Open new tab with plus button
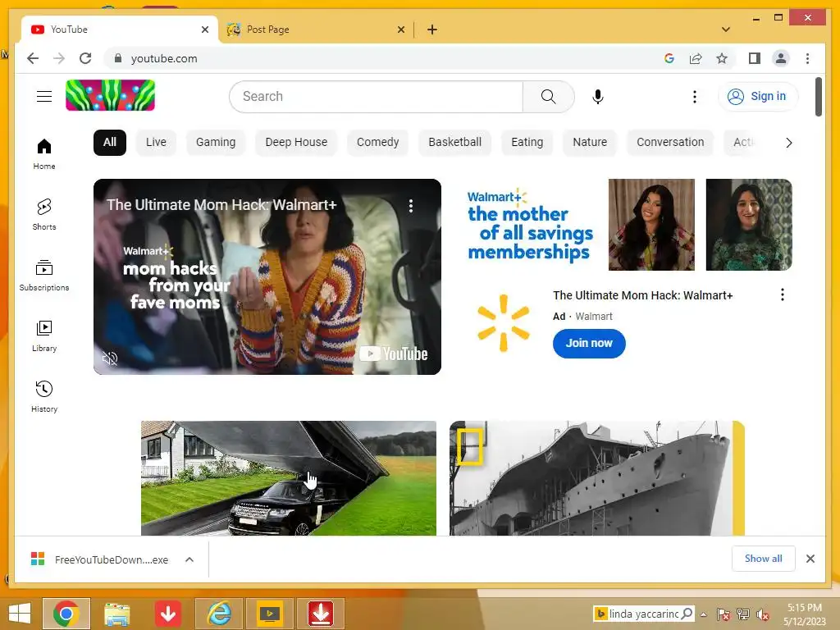This screenshot has height=630, width=840. pyautogui.click(x=431, y=30)
